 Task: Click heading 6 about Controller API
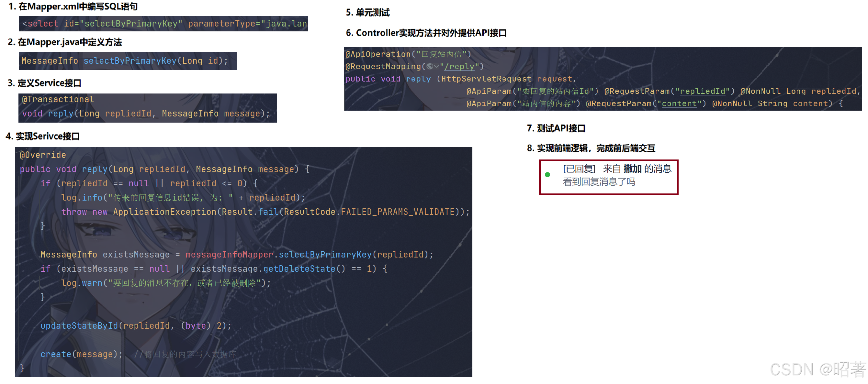[x=426, y=33]
